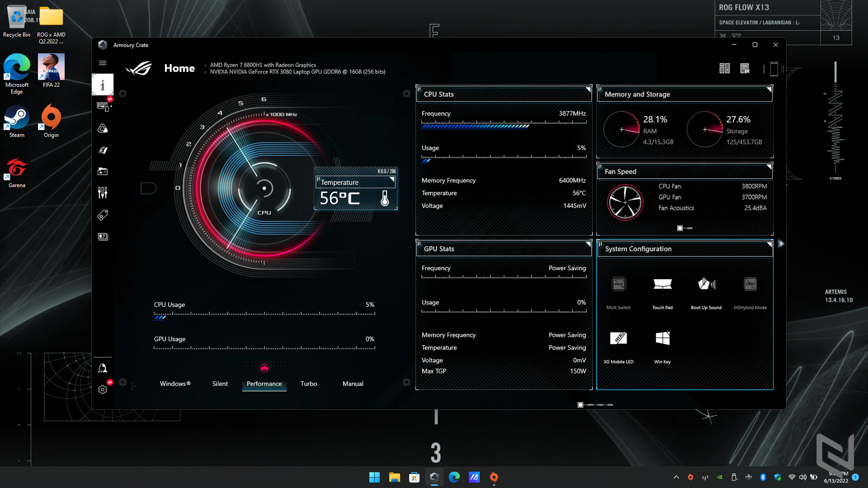This screenshot has height=488, width=868.
Task: Switch to Windows® operating mode
Action: coord(175,384)
